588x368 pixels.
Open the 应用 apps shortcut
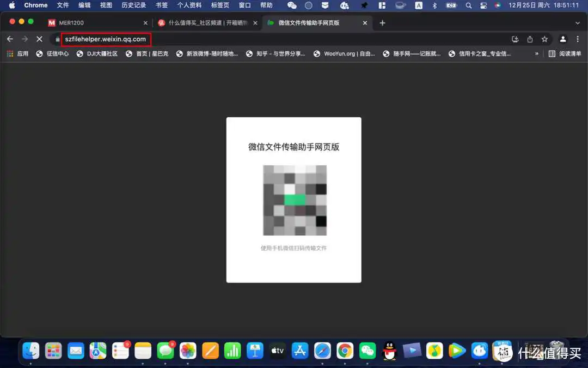(x=17, y=53)
